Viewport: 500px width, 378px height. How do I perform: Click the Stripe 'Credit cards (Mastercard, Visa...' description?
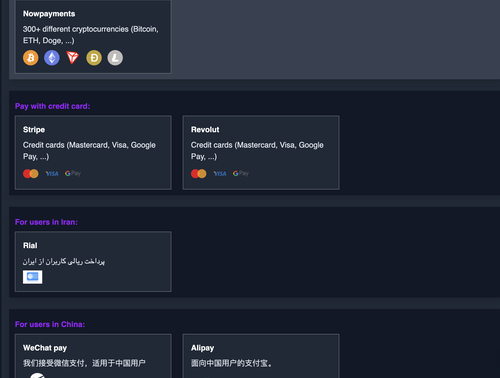[x=89, y=151]
